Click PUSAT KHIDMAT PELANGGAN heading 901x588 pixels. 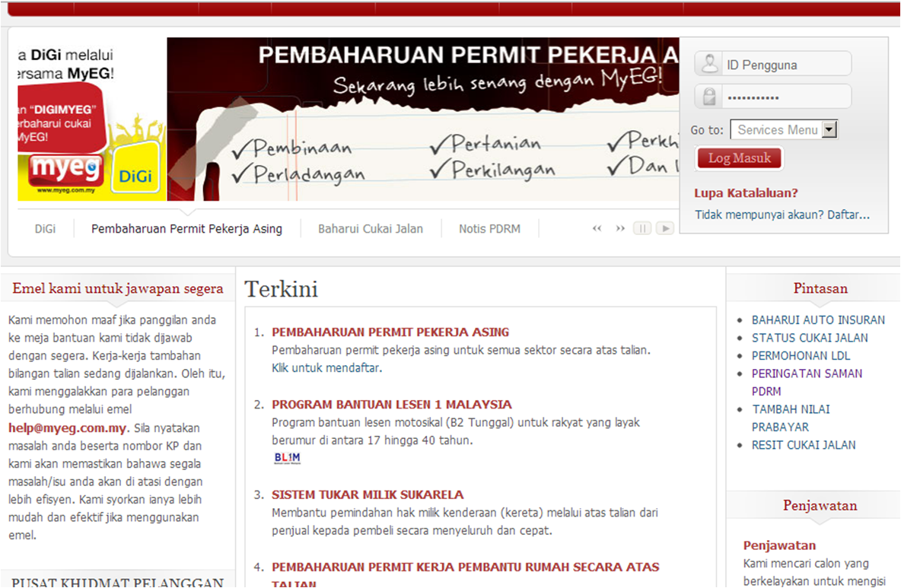(118, 582)
